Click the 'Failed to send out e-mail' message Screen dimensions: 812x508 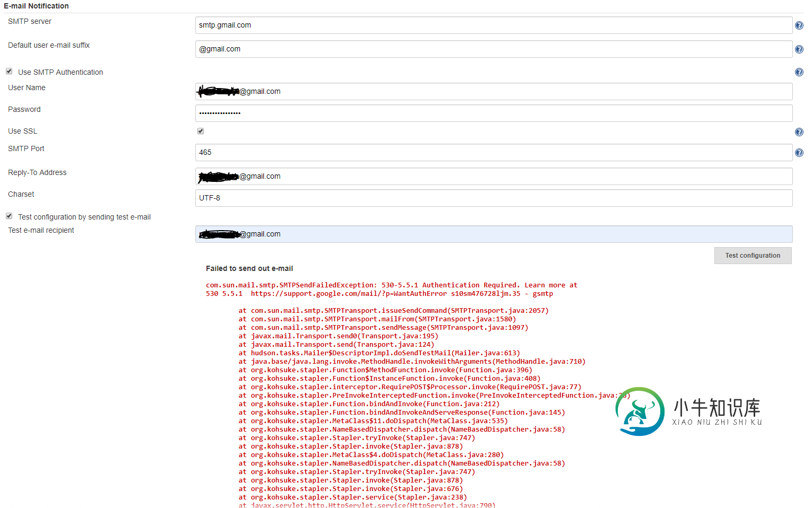point(249,268)
